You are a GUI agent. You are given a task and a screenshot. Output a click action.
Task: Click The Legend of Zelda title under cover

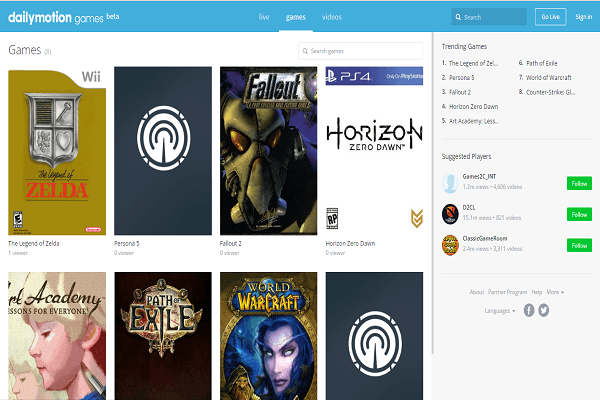[x=34, y=243]
